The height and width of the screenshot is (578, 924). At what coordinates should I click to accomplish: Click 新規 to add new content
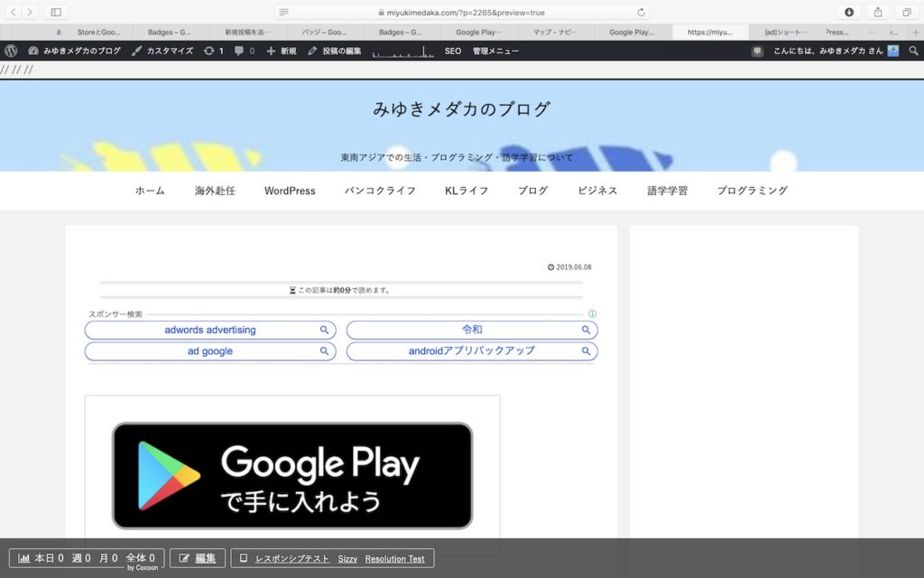point(282,51)
